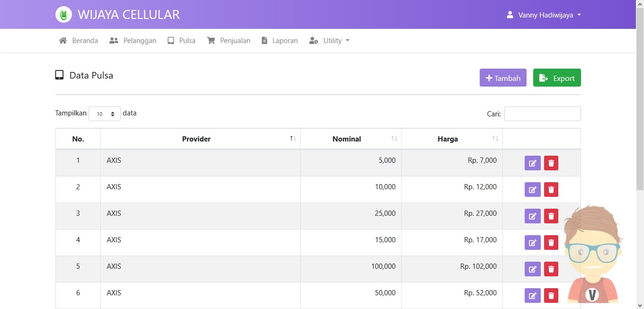644x309 pixels.
Task: Focus the Cari search field
Action: [x=542, y=114]
